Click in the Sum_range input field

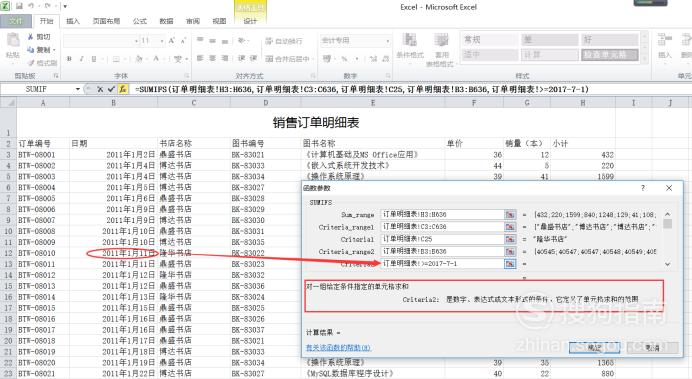point(442,214)
